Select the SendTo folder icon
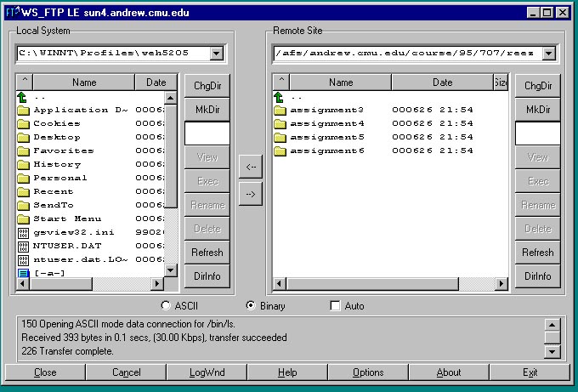This screenshot has width=578, height=392. click(x=23, y=205)
